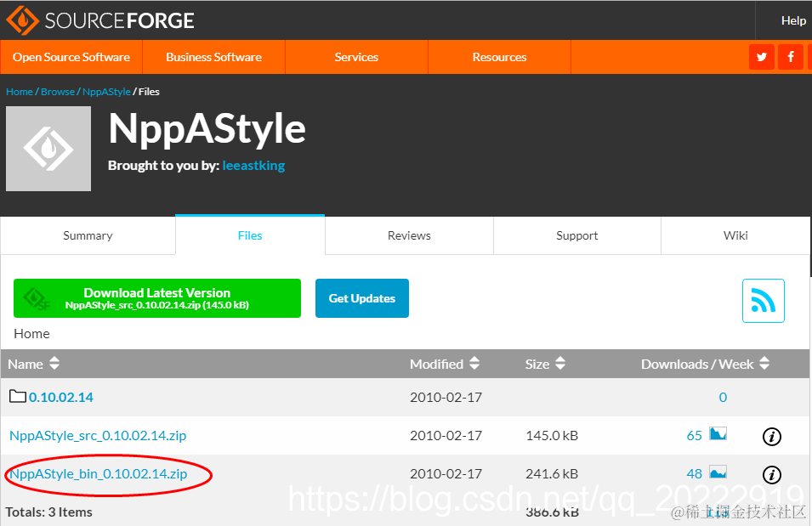
Task: Switch to the Summary tab
Action: click(x=88, y=235)
